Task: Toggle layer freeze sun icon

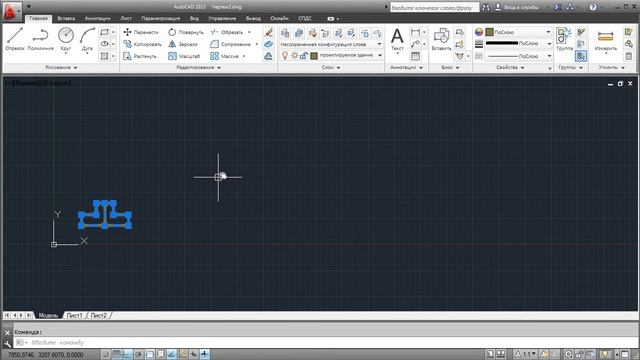Action: pos(294,56)
